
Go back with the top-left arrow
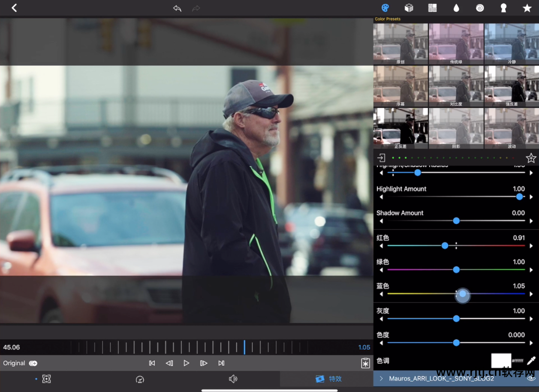click(14, 8)
